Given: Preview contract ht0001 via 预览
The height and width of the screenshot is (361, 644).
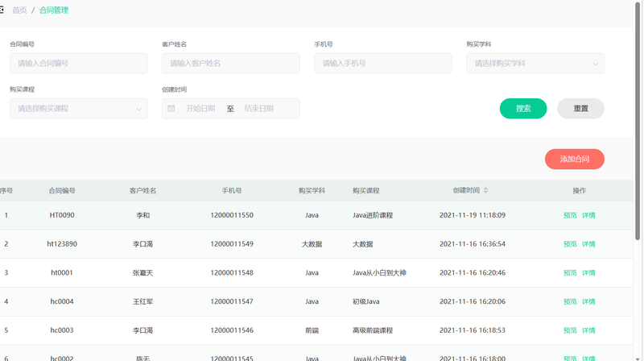Looking at the screenshot, I should click(570, 272).
